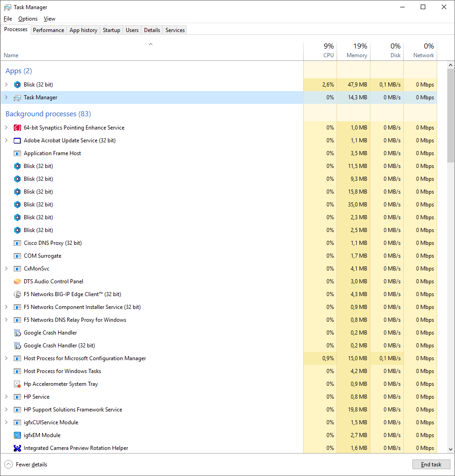Click the Adobe Acrobat Update Service icon

tap(17, 140)
